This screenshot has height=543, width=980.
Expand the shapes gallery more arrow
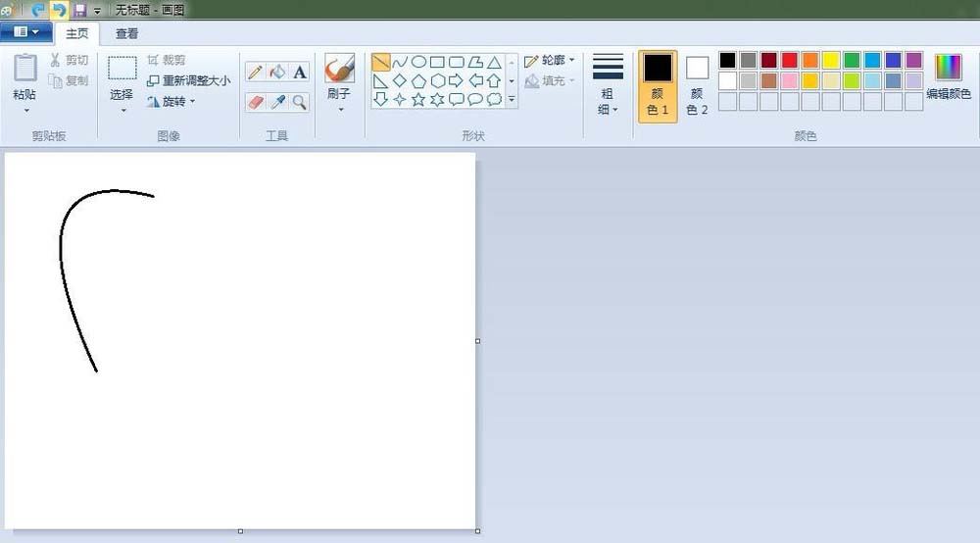click(x=512, y=99)
